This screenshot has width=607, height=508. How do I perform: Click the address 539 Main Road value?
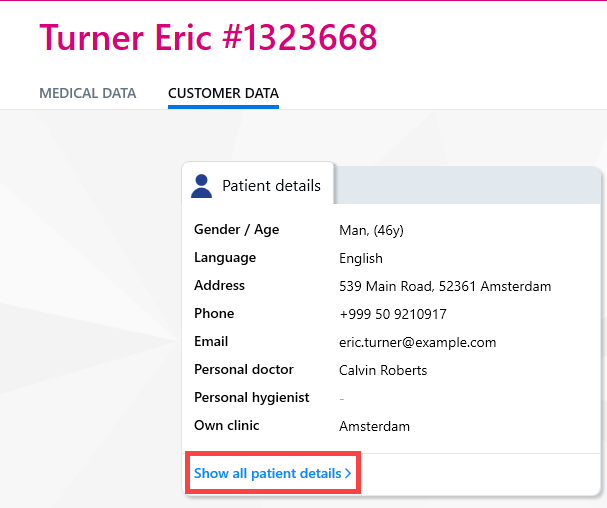[x=445, y=286]
